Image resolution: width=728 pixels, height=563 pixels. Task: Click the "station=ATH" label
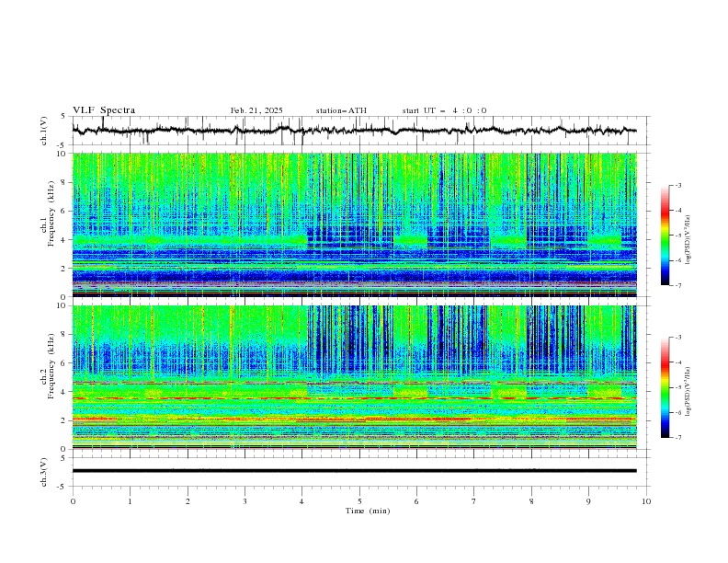point(341,110)
